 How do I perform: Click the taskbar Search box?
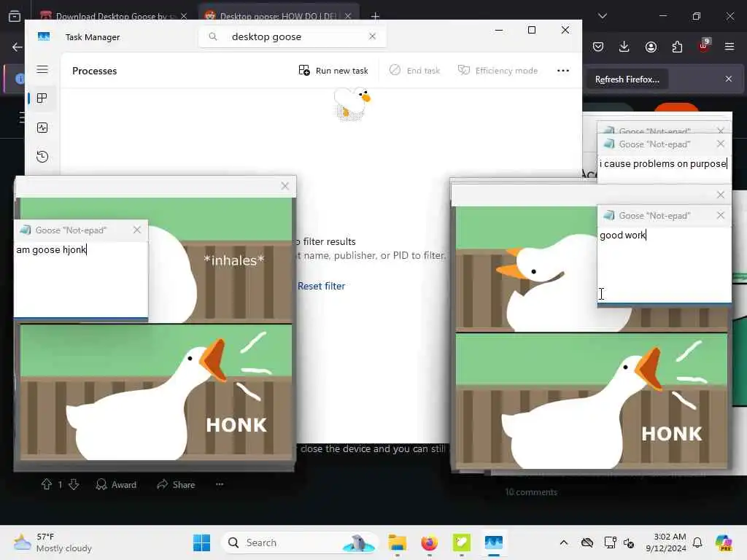tap(298, 542)
